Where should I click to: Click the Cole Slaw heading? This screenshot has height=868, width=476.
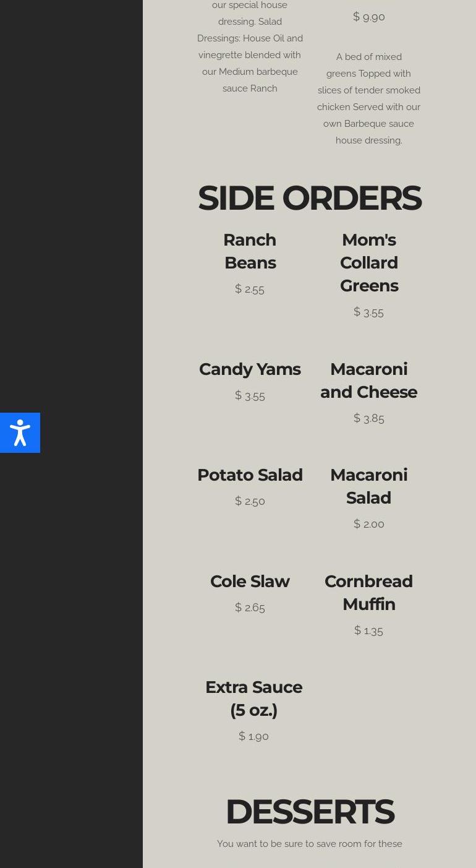tap(250, 582)
